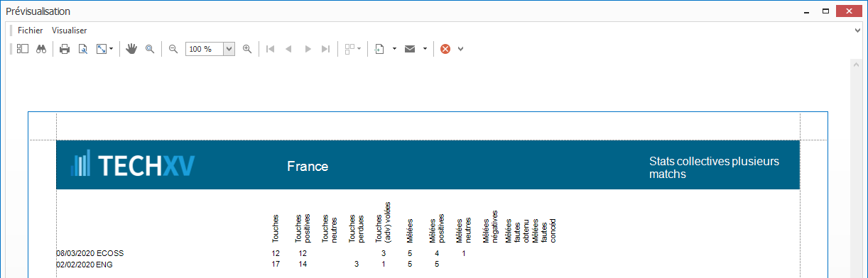
Task: Click the export document icon
Action: [379, 49]
